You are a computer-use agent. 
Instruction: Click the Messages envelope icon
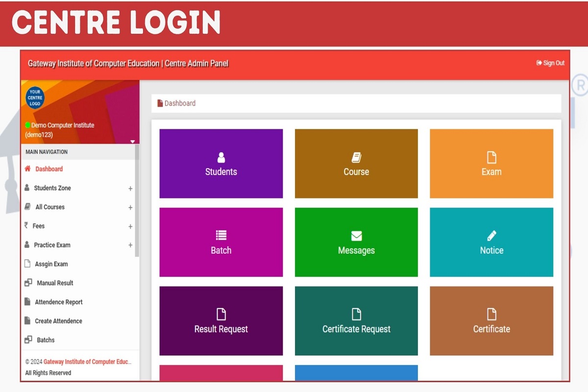click(x=356, y=236)
